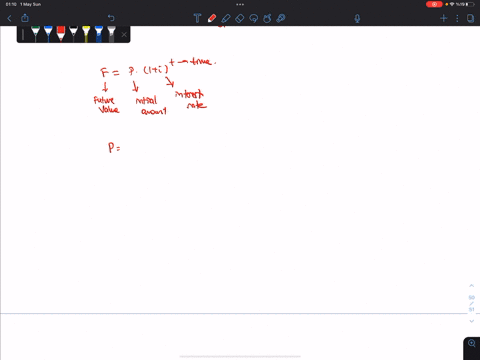Open the top center three-dot multitasking menu
480x360 pixels.
pyautogui.click(x=240, y=4)
